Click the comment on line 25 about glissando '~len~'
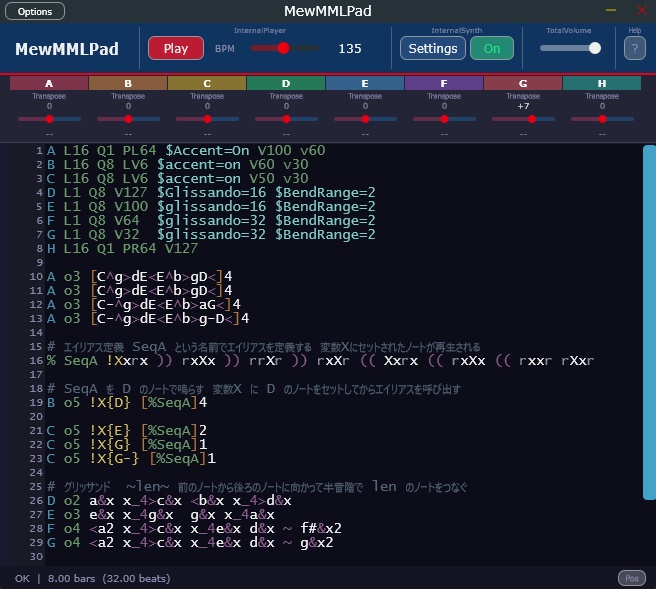 [x=257, y=487]
